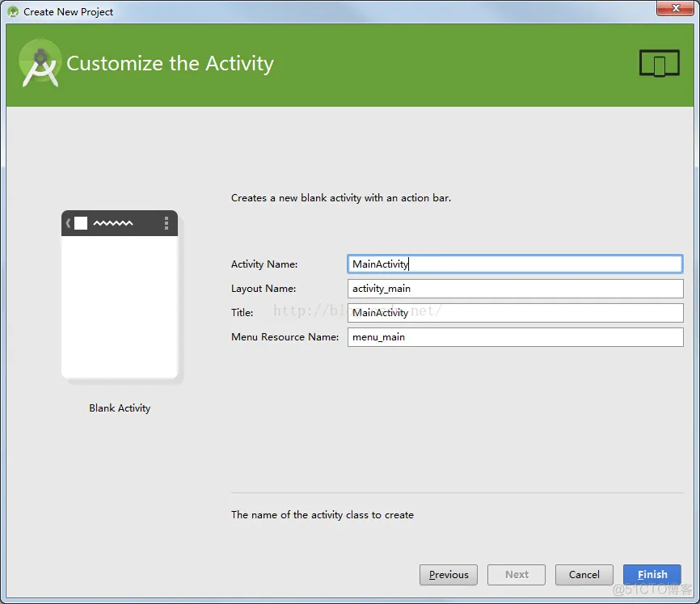Click the 'Blank Activity' caption text
Image resolution: width=700 pixels, height=604 pixels.
[x=120, y=408]
